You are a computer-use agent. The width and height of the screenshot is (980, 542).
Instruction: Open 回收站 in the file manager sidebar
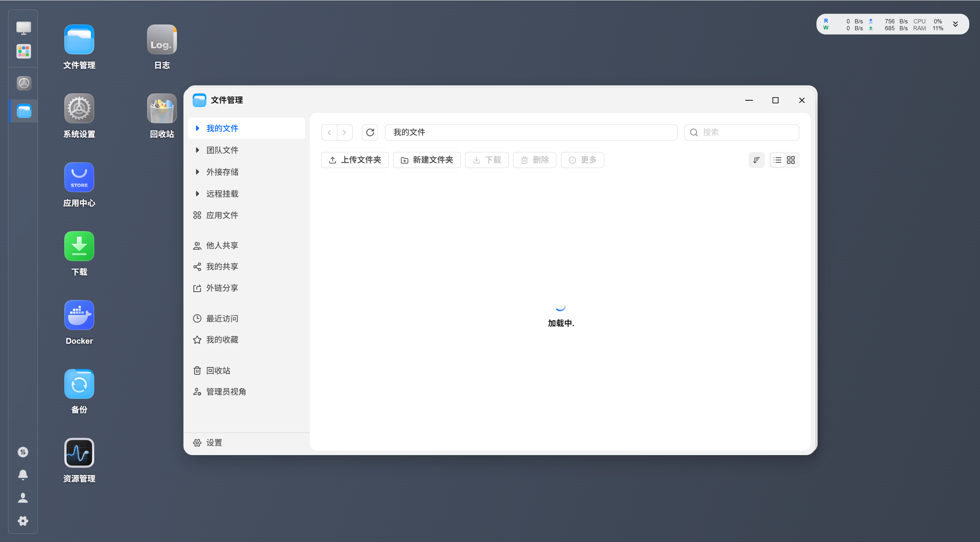pos(247,371)
